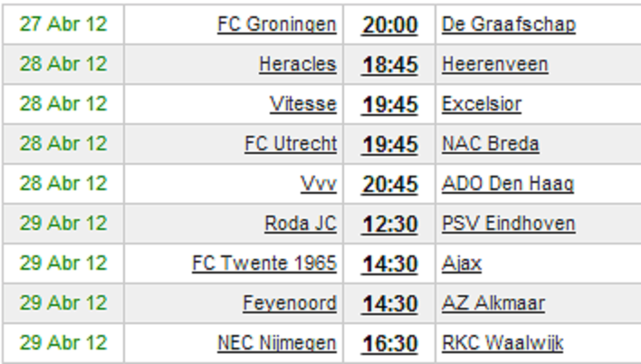
Task: Open the NAC Breda team link
Action: [491, 144]
